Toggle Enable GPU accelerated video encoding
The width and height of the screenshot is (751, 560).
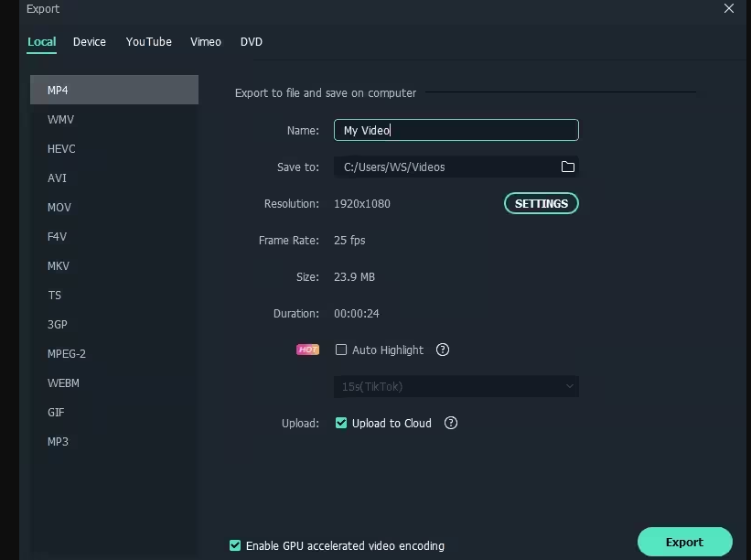235,545
